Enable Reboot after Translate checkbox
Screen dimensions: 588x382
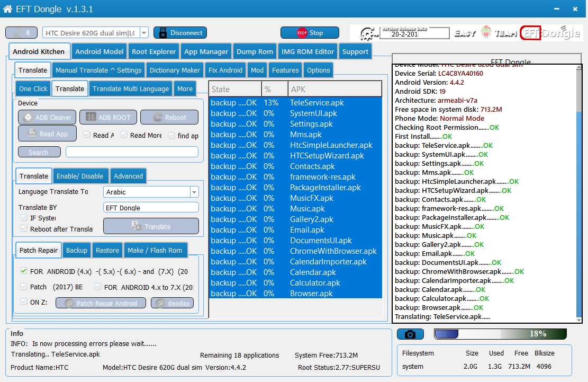(x=24, y=228)
